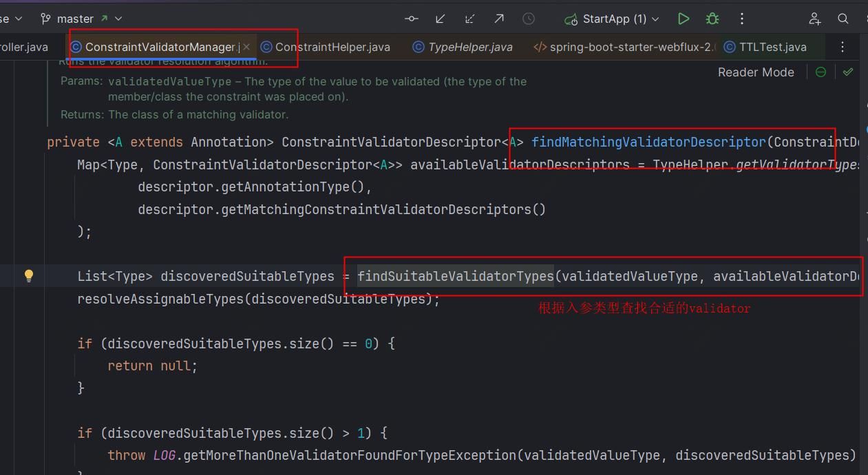Viewport: 868px width, 475px height.
Task: Click the Push outgoing arrow icon
Action: [x=499, y=19]
